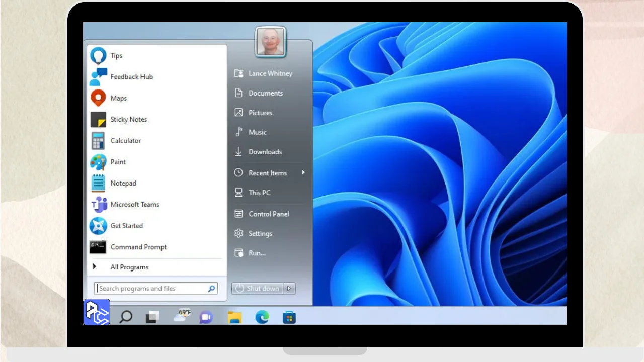This screenshot has width=644, height=362.
Task: Open Downloads from the right pane
Action: (x=265, y=152)
